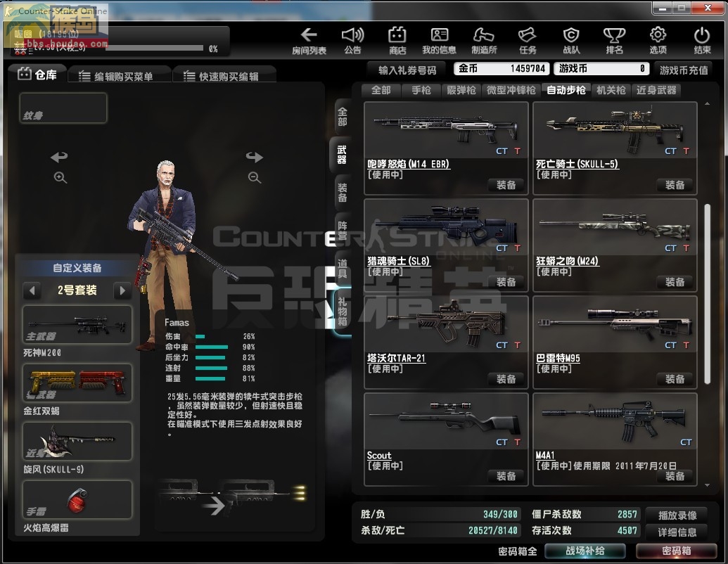This screenshot has width=728, height=564.
Task: Filter weapons by 微型冲锋枪 SMGs
Action: (511, 90)
